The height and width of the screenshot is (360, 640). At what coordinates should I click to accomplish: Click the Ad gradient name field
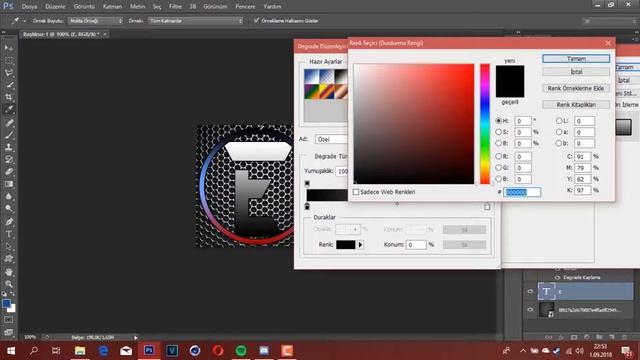(x=331, y=140)
